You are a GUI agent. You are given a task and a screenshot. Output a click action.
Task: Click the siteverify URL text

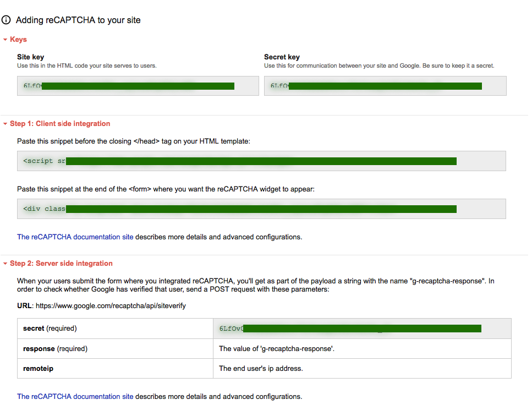click(111, 306)
